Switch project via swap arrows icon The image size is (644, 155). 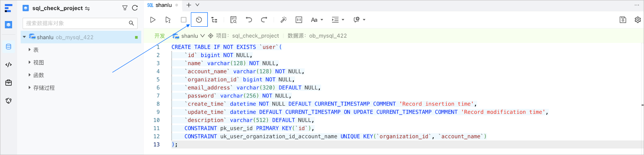point(88,8)
